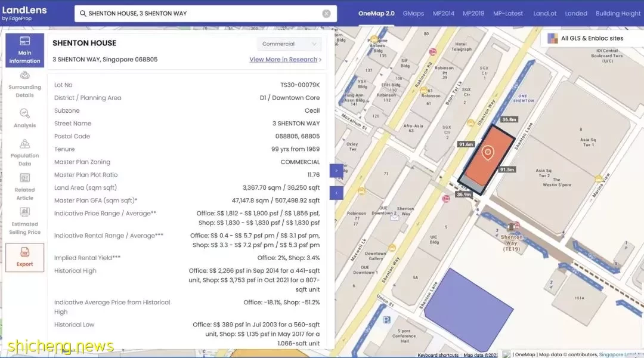The width and height of the screenshot is (644, 358).
Task: Click the yellow marker near Westin S'pore
Action: 599,179
